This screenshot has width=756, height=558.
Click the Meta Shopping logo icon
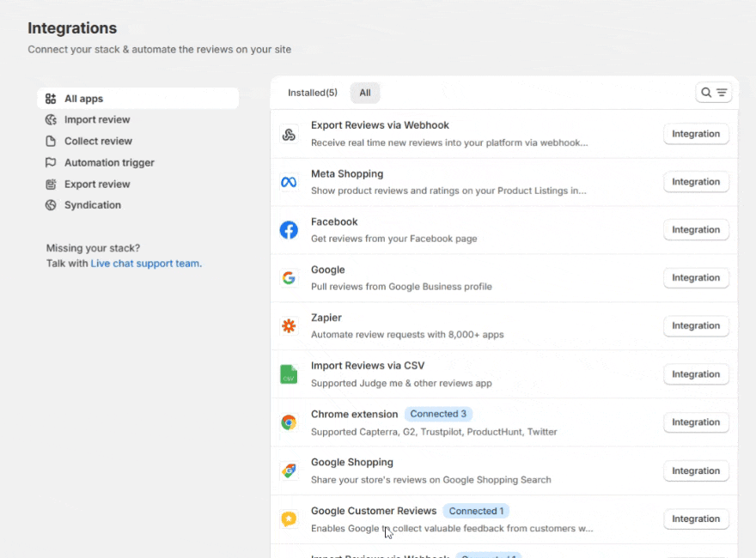coord(289,182)
